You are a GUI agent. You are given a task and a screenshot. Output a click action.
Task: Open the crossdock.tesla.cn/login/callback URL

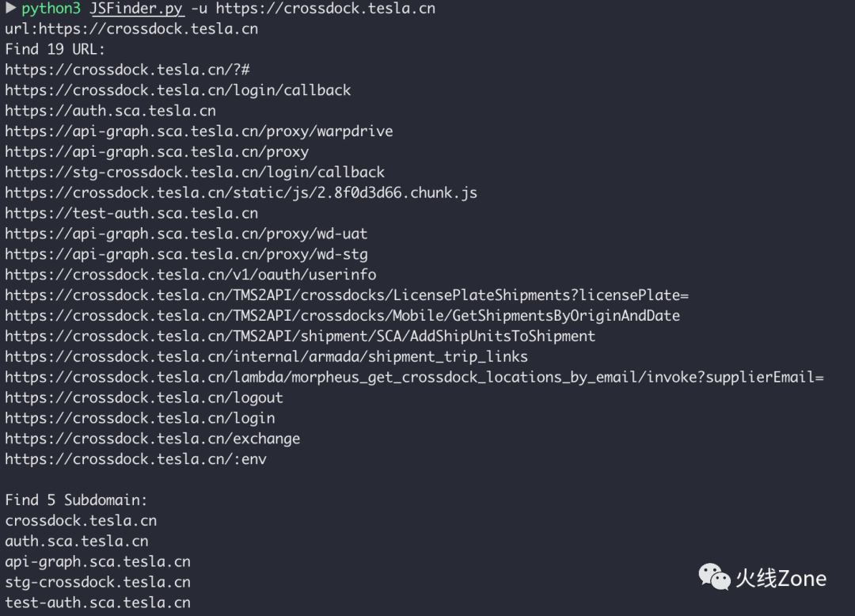(178, 90)
